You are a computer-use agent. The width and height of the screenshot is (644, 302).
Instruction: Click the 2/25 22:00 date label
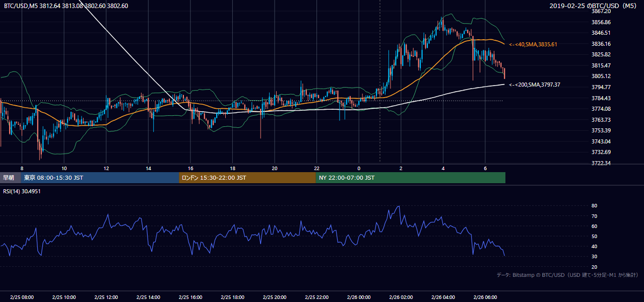pyautogui.click(x=316, y=297)
